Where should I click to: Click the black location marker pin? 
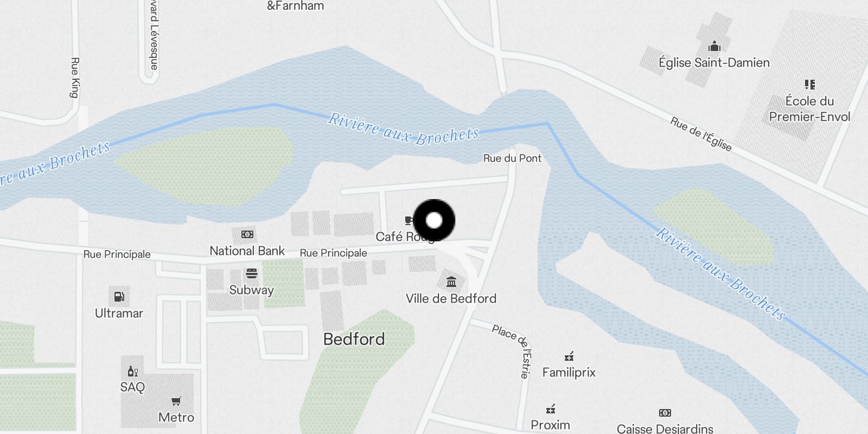click(x=434, y=220)
